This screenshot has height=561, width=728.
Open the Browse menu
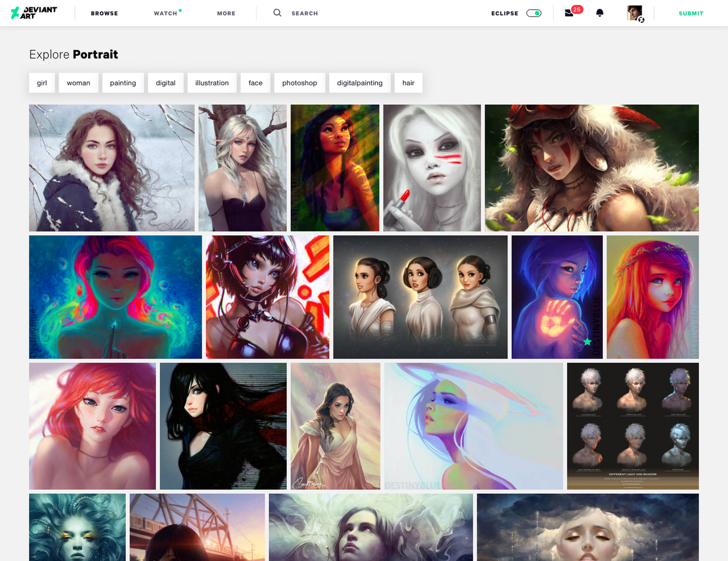pos(105,13)
